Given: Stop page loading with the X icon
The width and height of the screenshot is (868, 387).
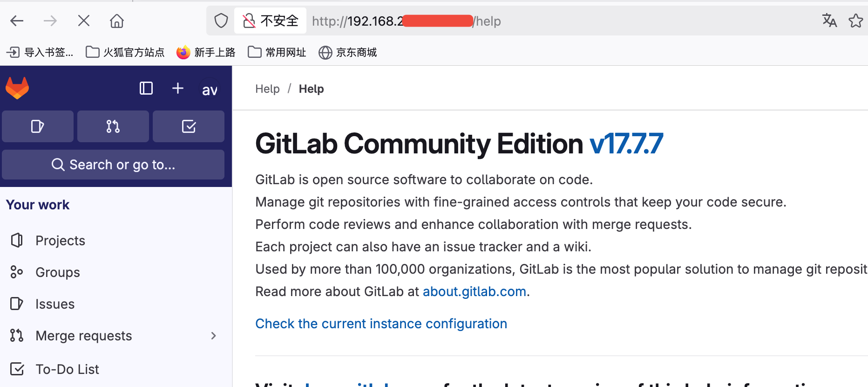Looking at the screenshot, I should point(83,21).
